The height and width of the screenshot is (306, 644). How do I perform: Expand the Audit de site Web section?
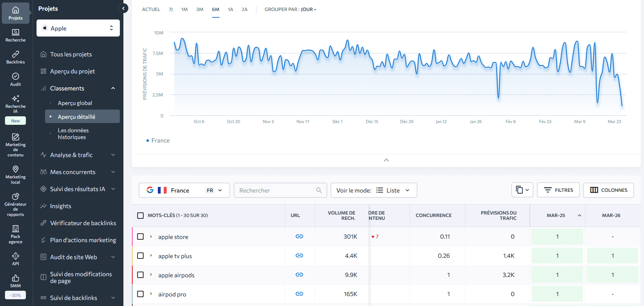[113, 257]
